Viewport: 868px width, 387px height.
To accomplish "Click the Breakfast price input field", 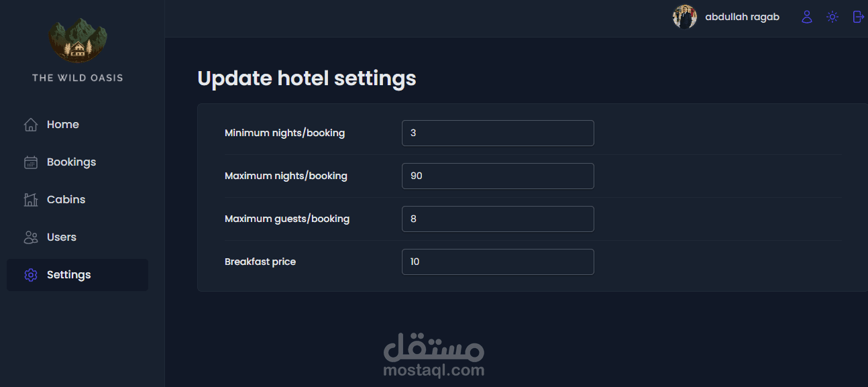I will 498,262.
